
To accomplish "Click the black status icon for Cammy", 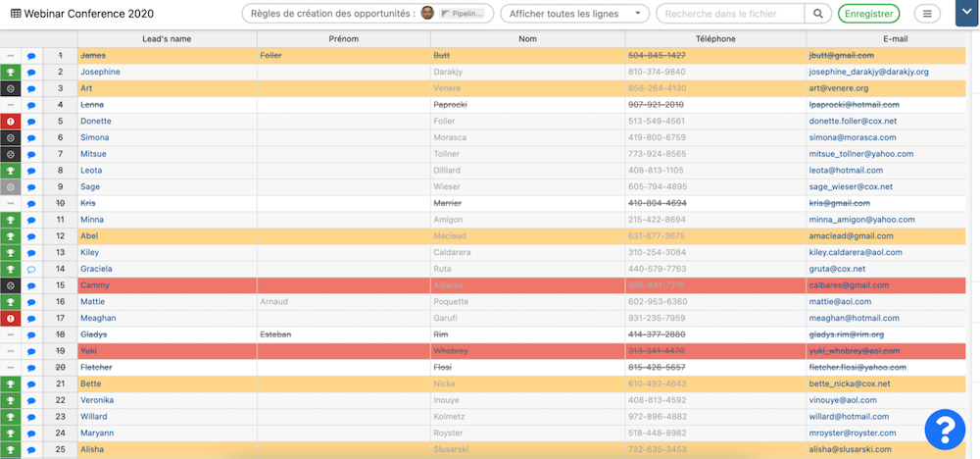I will click(x=10, y=285).
